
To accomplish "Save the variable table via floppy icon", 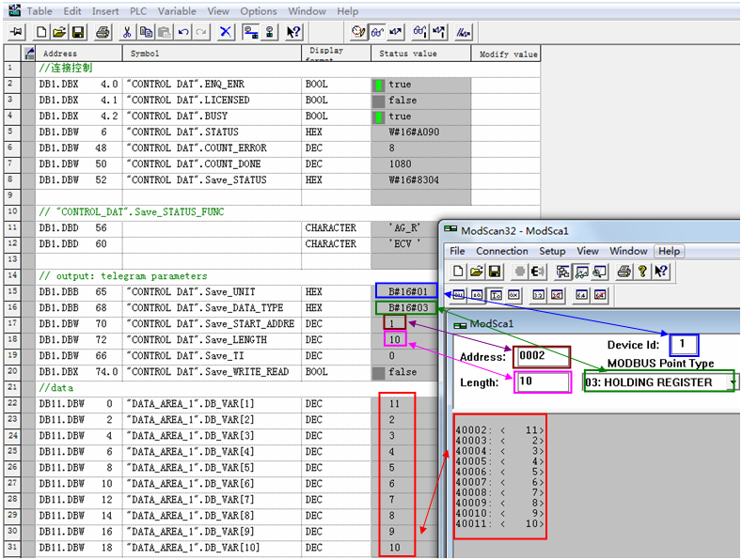I will tap(78, 32).
